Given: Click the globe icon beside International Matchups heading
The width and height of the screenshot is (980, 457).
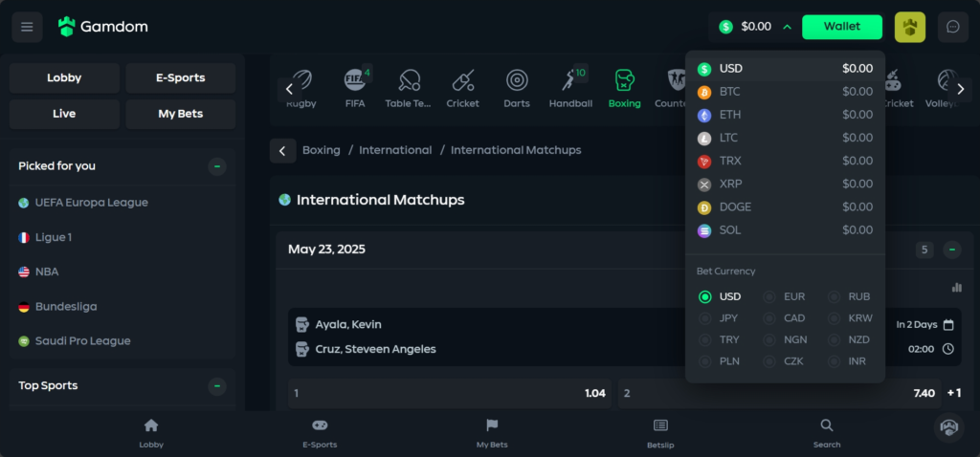Looking at the screenshot, I should coord(284,200).
